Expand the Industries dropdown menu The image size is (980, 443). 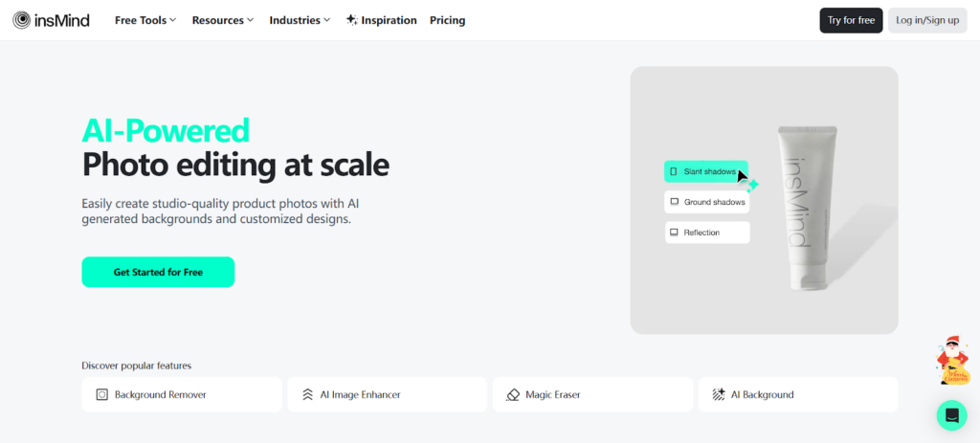(x=300, y=20)
